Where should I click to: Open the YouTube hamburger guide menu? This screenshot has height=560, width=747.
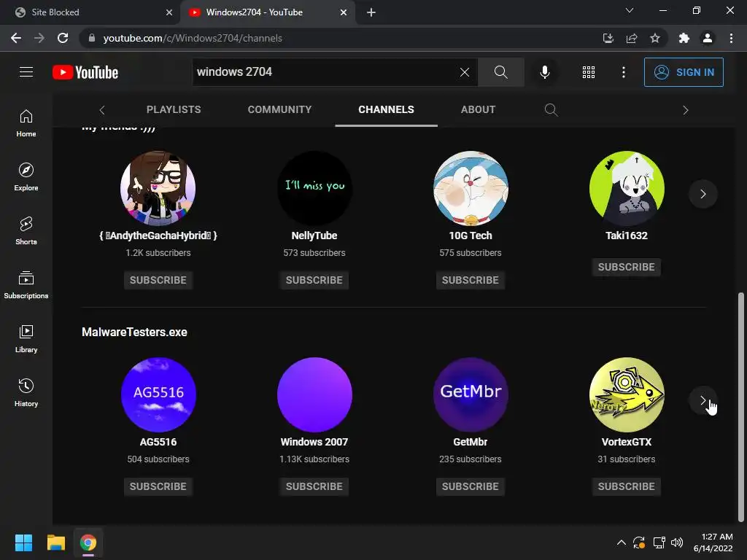point(26,72)
